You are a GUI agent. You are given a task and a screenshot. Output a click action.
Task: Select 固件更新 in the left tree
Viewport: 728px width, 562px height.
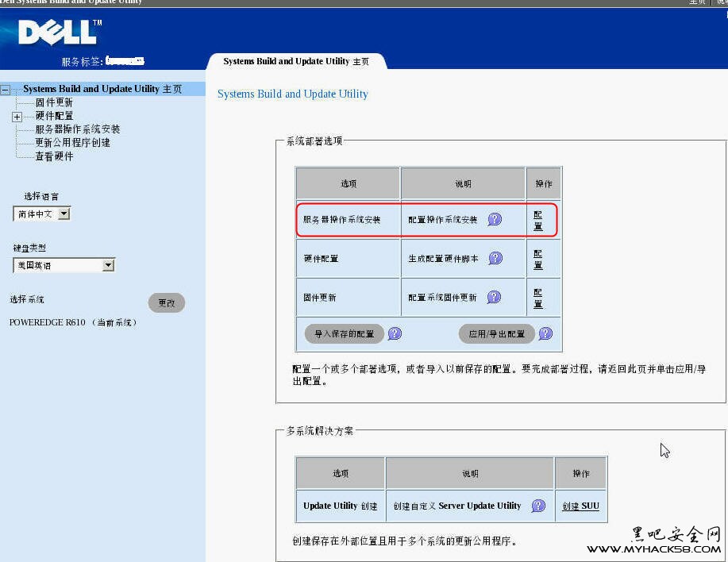[x=54, y=102]
